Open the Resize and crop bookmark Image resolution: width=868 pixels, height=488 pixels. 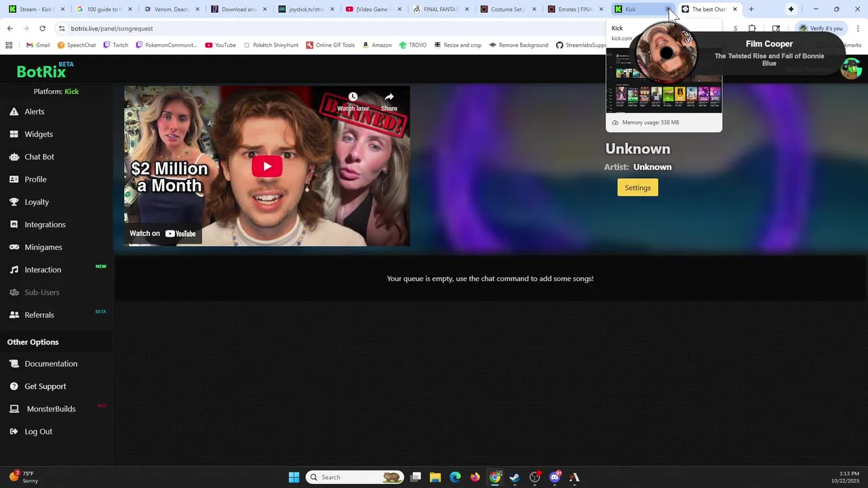tap(457, 45)
